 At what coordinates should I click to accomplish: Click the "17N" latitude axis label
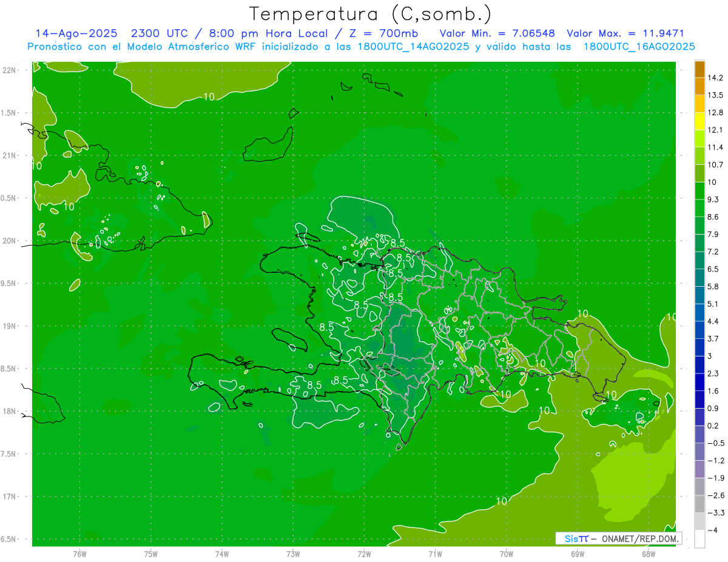[x=8, y=497]
